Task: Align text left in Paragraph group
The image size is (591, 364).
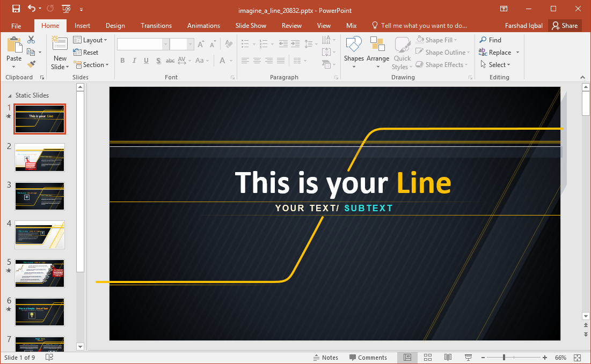Action: (x=245, y=61)
